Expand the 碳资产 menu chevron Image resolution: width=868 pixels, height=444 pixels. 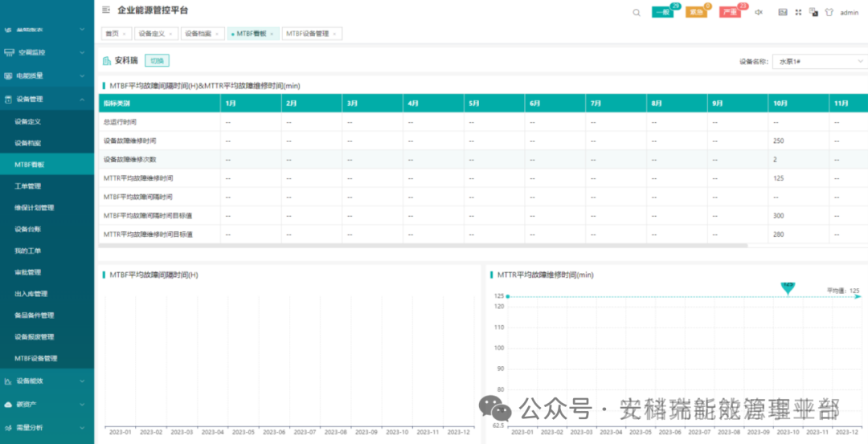82,404
